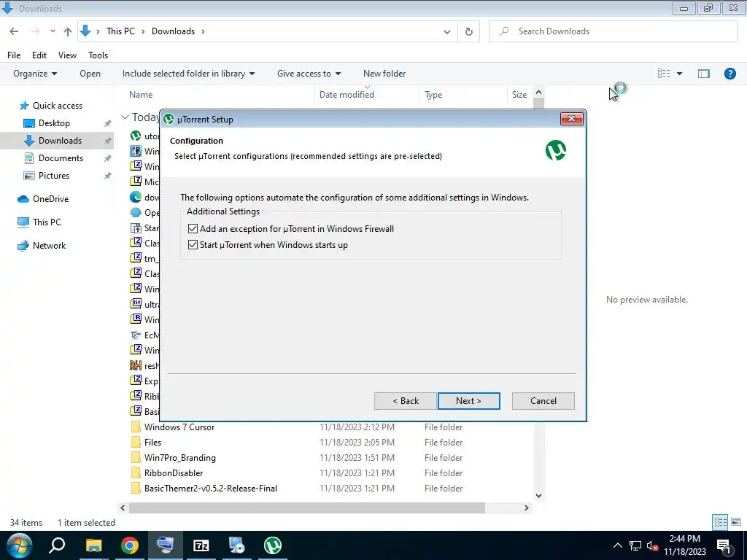Open the Tools menu in Explorer
Viewport: 747px width, 560px height.
(98, 55)
